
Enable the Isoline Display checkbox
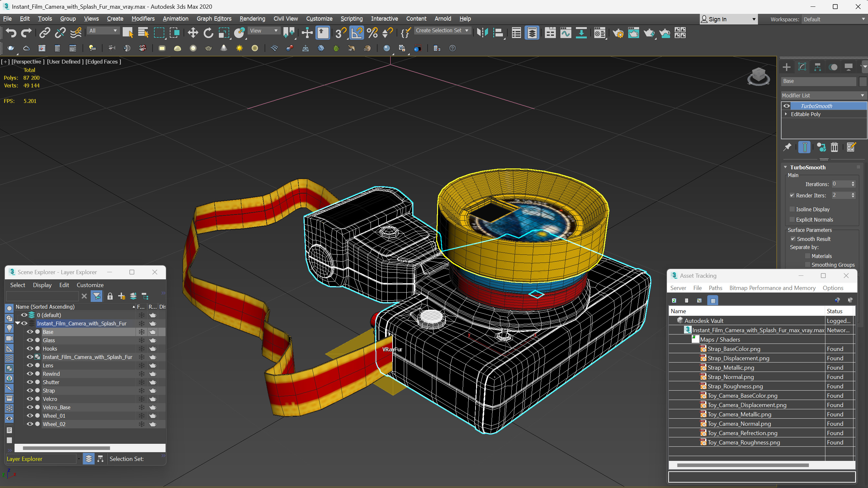tap(792, 209)
